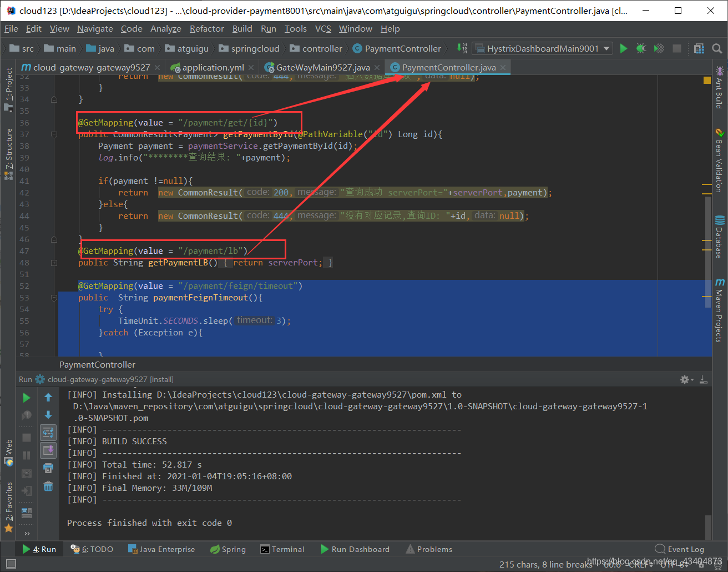This screenshot has width=728, height=572.
Task: Toggle Scroll to the End in console
Action: coord(48,450)
